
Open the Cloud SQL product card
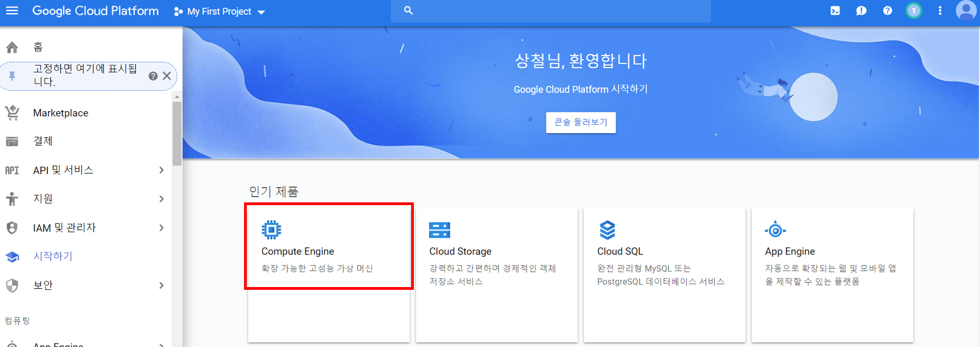tap(665, 275)
